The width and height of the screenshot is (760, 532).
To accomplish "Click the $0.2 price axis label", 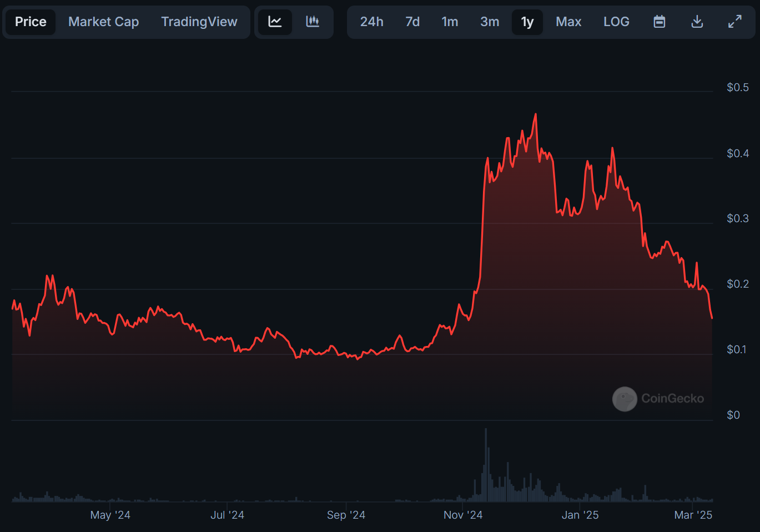I will pyautogui.click(x=737, y=284).
